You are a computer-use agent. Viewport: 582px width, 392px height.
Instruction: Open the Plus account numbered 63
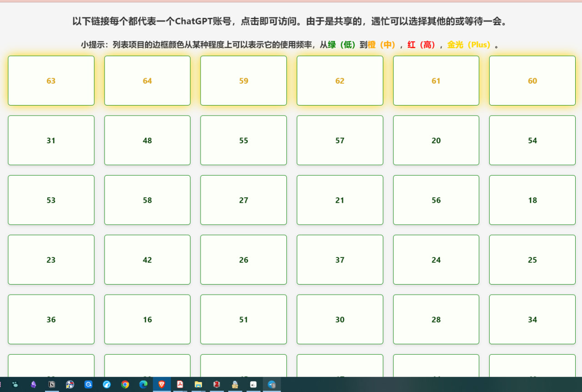pyautogui.click(x=51, y=80)
